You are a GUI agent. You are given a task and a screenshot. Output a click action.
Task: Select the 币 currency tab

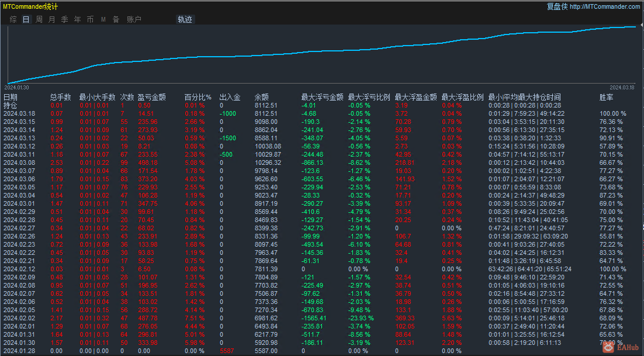click(x=90, y=19)
